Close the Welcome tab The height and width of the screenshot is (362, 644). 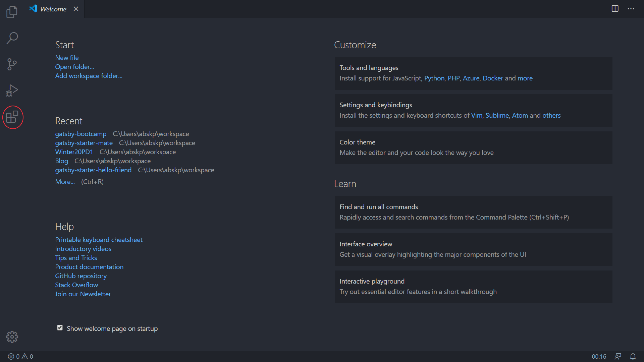pos(76,9)
